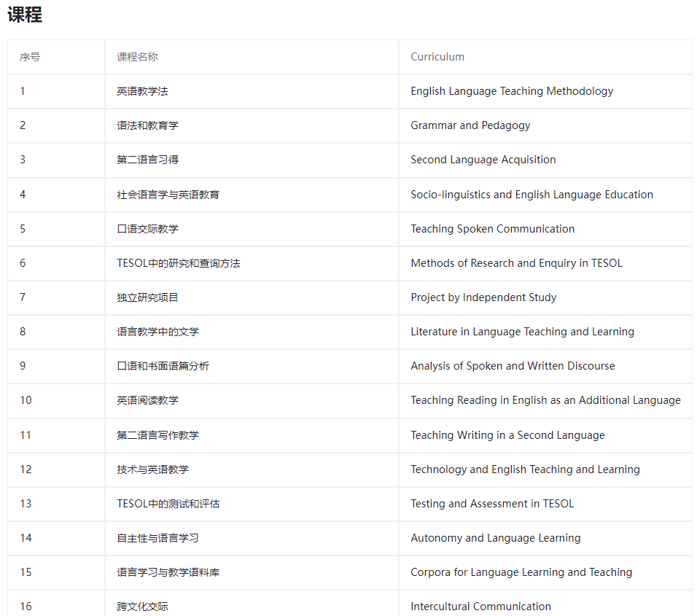
Task: Click Project by Independent Study text
Action: 483,297
